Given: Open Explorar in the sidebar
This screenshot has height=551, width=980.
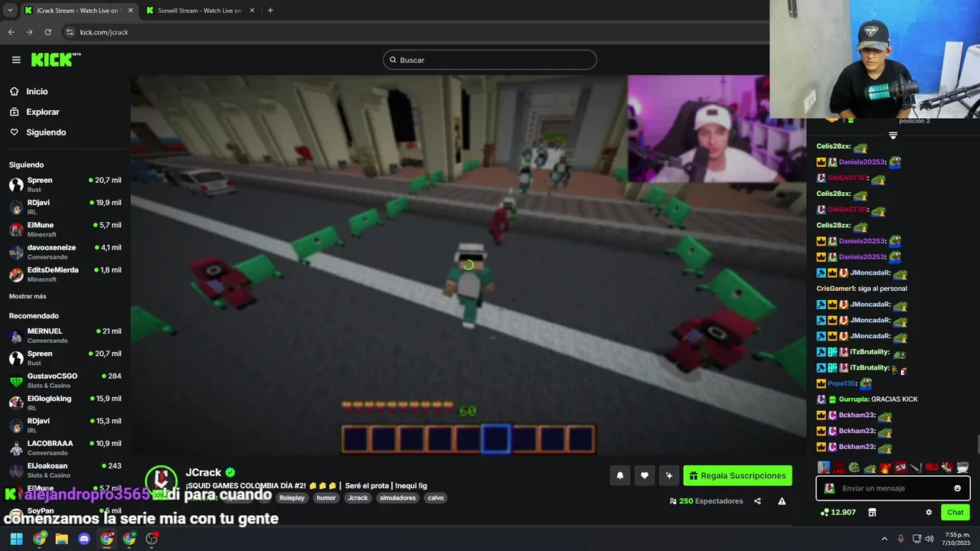Looking at the screenshot, I should 42,112.
